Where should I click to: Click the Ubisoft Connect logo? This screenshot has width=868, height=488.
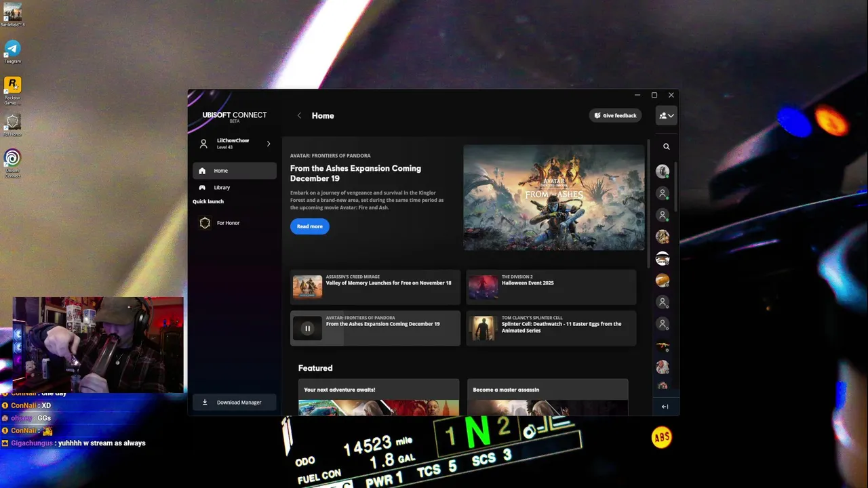(235, 116)
